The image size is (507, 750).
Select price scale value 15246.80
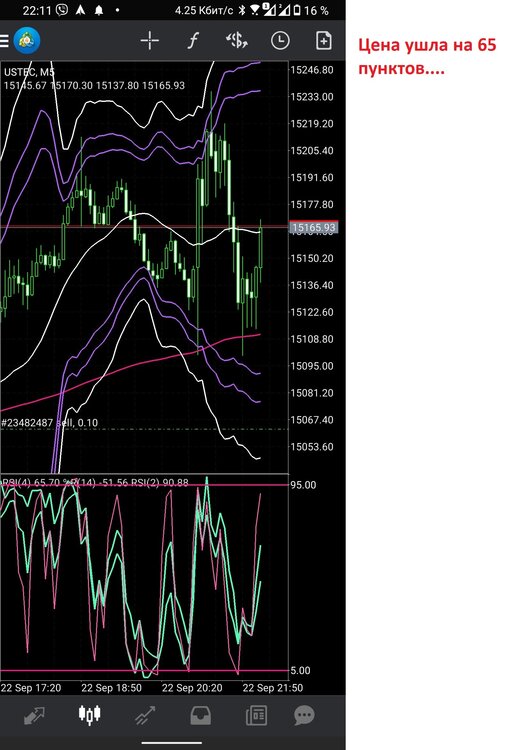coord(312,70)
